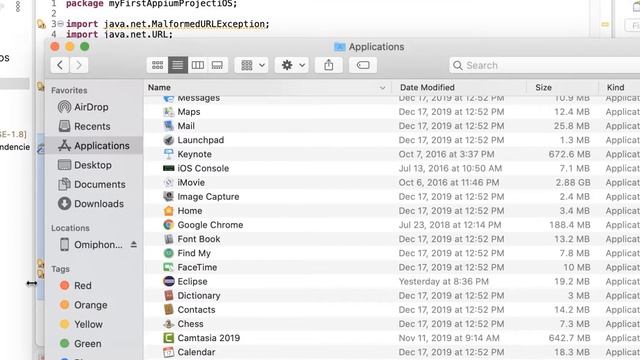Select the Yellow tag
Image resolution: width=640 pixels, height=360 pixels.
pos(81,324)
